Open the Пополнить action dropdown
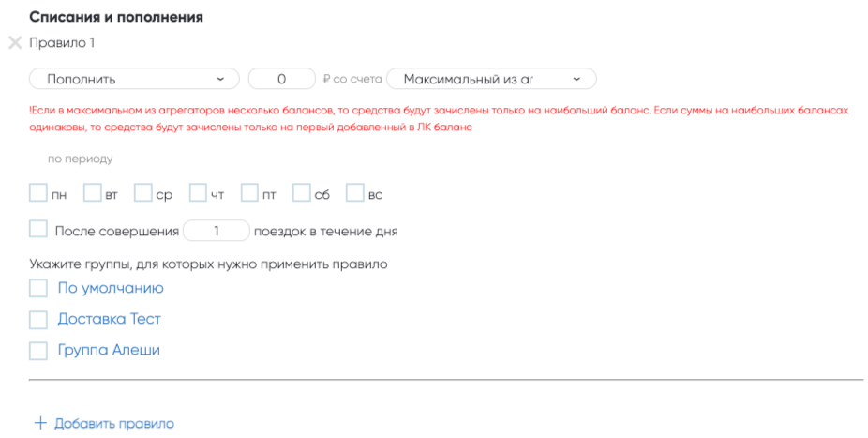 point(135,79)
